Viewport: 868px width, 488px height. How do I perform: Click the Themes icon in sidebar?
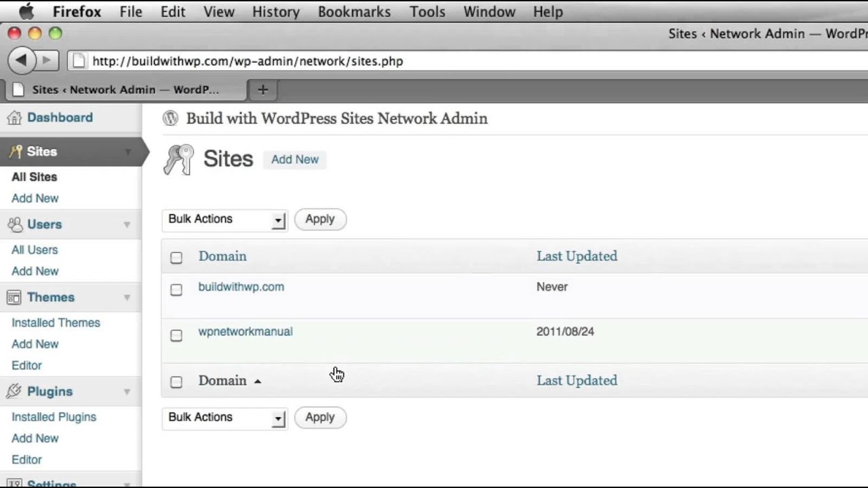[x=14, y=298]
